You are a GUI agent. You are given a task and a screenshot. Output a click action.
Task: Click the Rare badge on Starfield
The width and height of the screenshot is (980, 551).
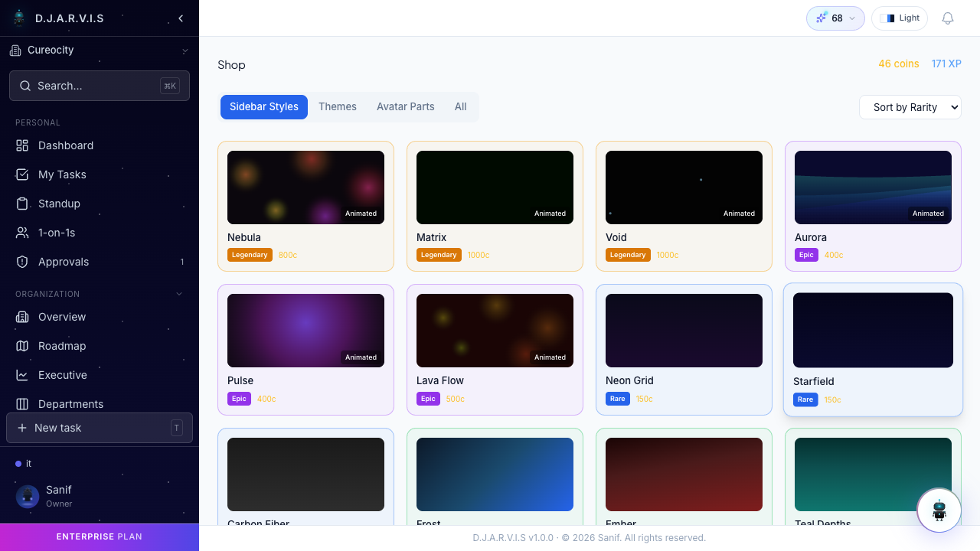click(x=805, y=399)
